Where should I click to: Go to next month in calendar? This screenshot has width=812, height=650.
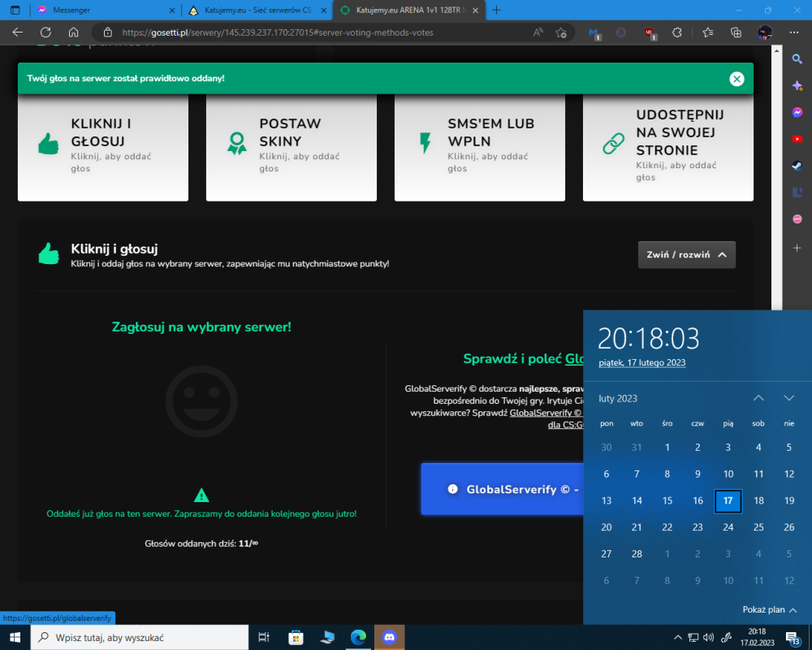tap(788, 398)
